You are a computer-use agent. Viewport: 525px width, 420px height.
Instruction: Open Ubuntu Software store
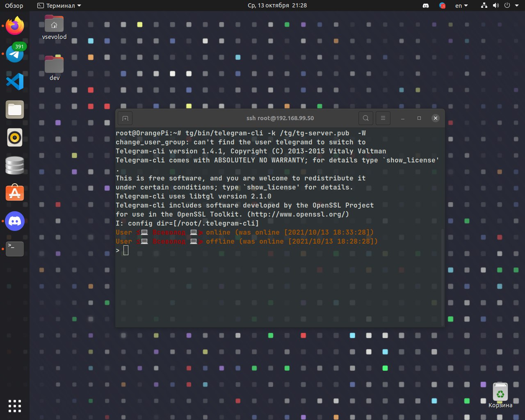(15, 193)
